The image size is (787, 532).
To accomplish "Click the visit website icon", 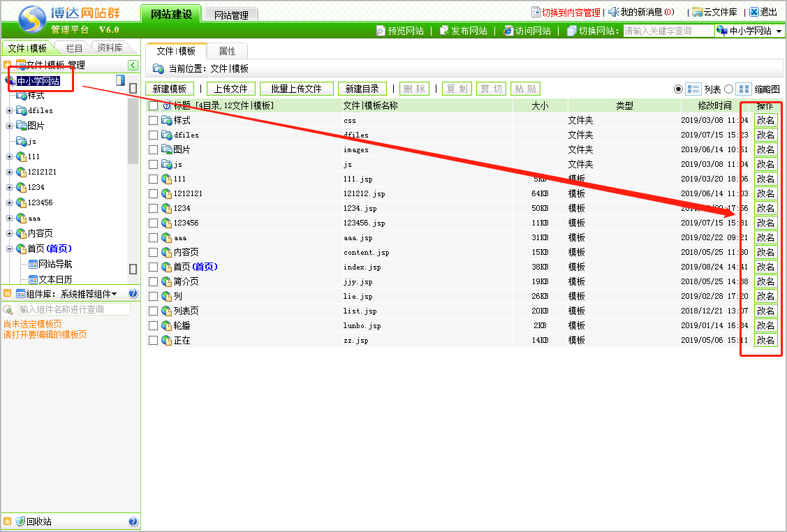I will [x=508, y=31].
